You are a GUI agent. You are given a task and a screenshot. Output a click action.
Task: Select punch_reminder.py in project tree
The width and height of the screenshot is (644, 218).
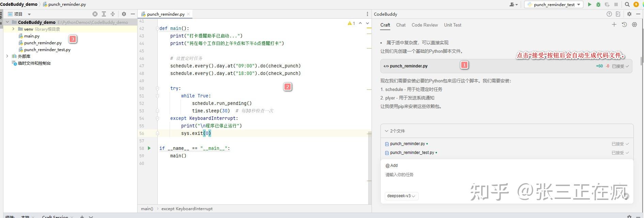click(43, 43)
